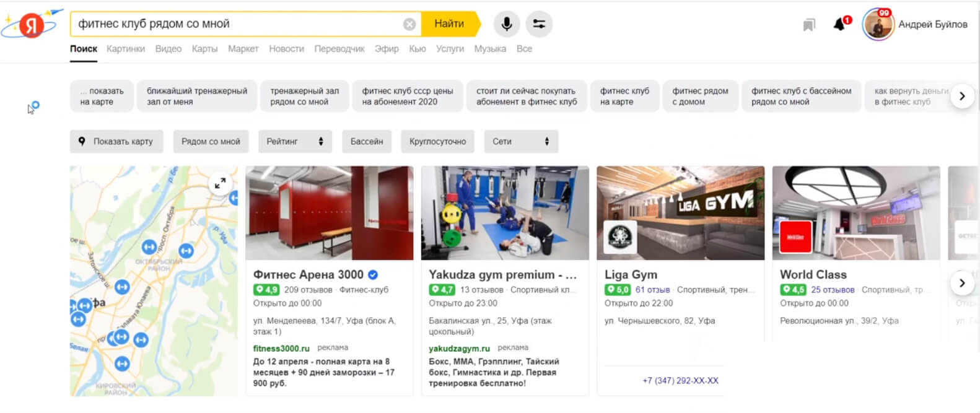Screen dimensions: 980x413
Task: Switch to the Картинки tab
Action: [x=126, y=49]
